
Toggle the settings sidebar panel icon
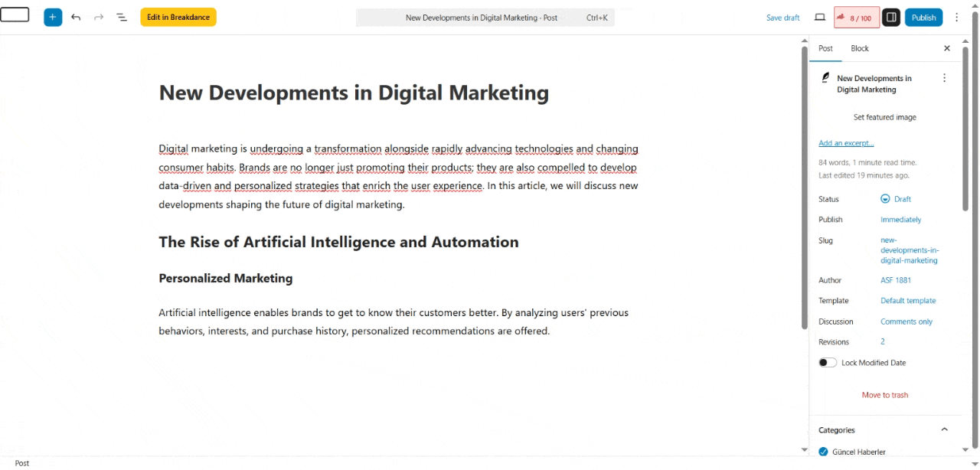coord(890,17)
